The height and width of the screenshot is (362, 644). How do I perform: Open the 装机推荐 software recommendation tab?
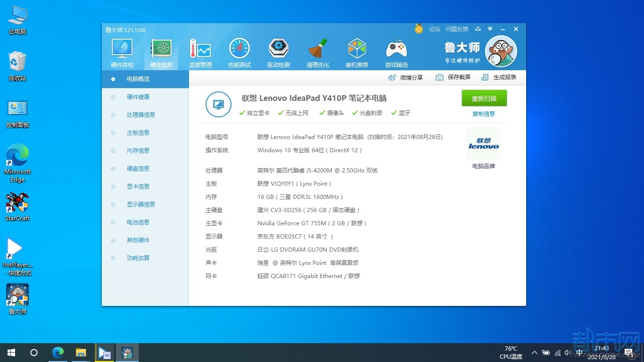tap(357, 53)
